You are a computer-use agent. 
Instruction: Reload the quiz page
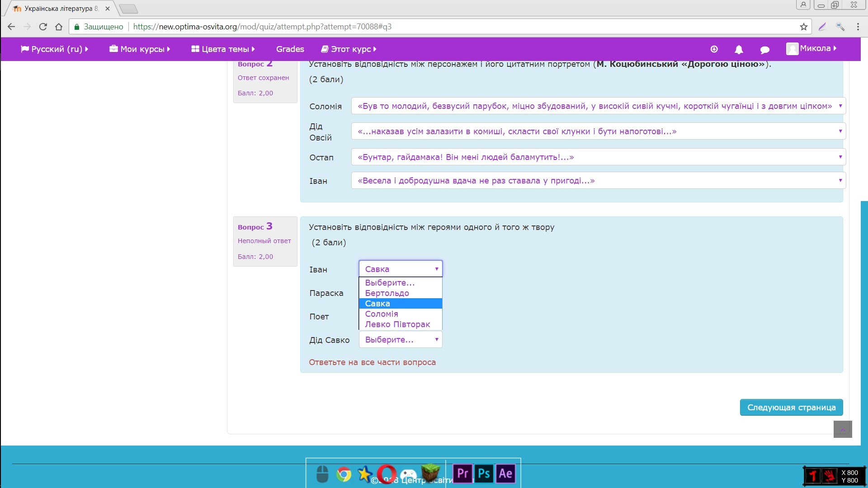[x=43, y=27]
